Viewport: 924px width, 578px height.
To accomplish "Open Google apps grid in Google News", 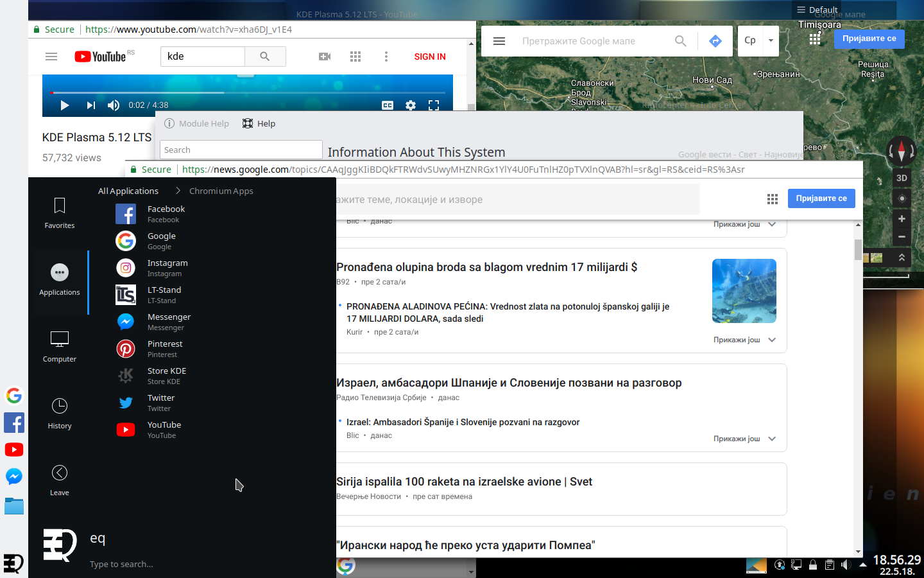I will pyautogui.click(x=773, y=199).
